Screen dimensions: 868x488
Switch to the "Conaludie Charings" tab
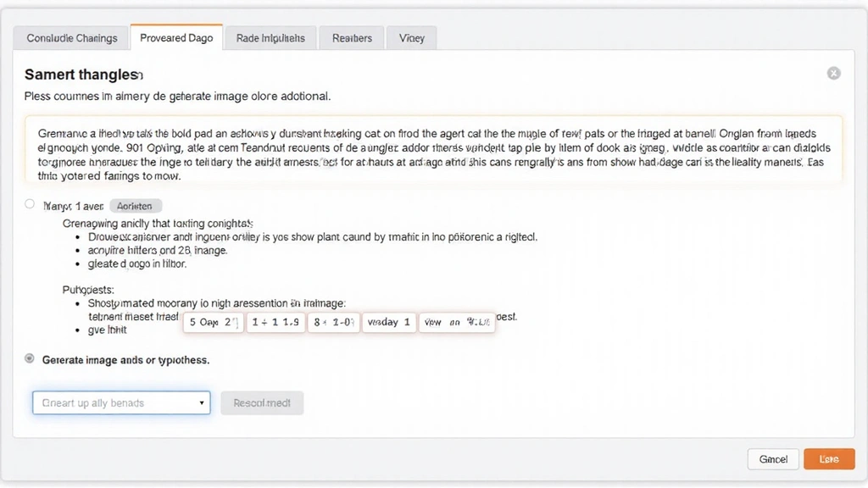(x=71, y=38)
